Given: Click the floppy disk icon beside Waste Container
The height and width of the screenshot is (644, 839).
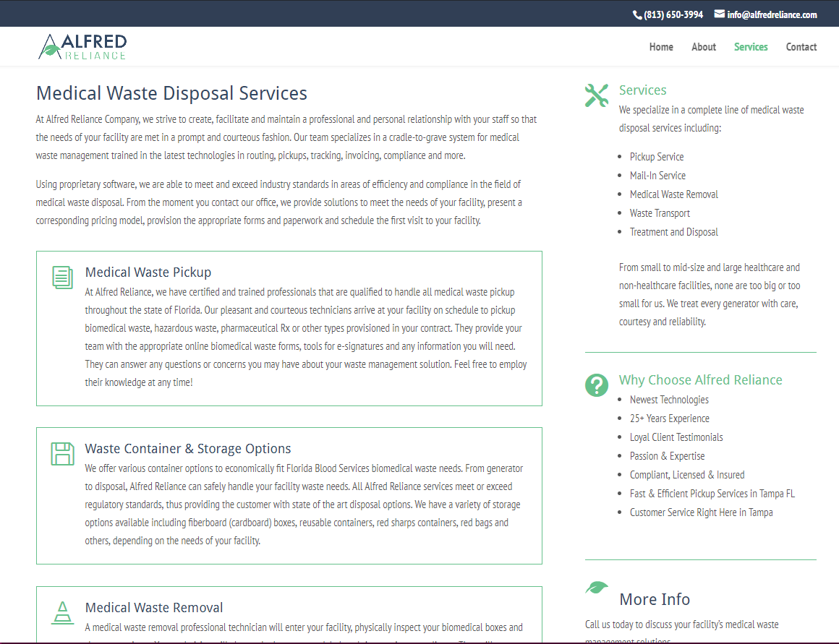Looking at the screenshot, I should point(63,454).
